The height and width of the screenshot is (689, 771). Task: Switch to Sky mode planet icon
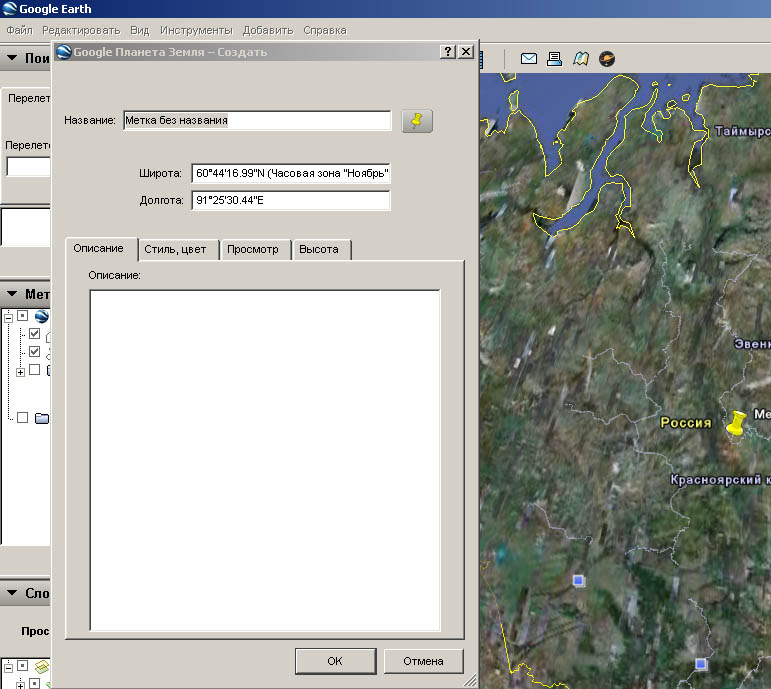607,59
